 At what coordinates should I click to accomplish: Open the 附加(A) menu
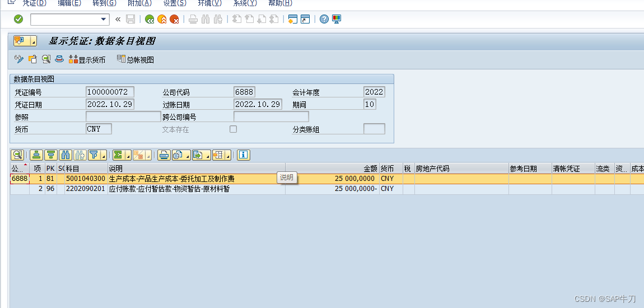139,3
